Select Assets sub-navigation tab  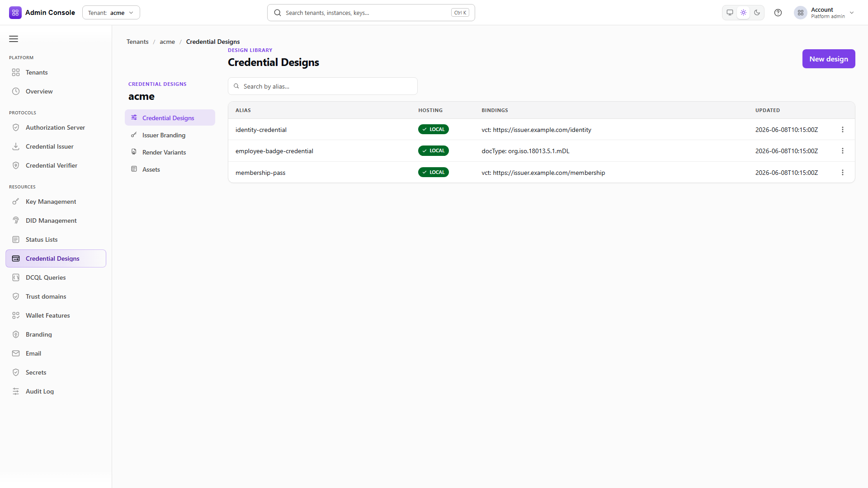coord(170,169)
